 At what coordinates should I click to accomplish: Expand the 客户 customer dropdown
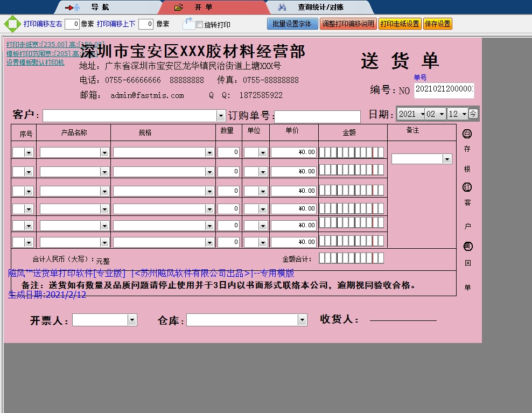pyautogui.click(x=221, y=116)
